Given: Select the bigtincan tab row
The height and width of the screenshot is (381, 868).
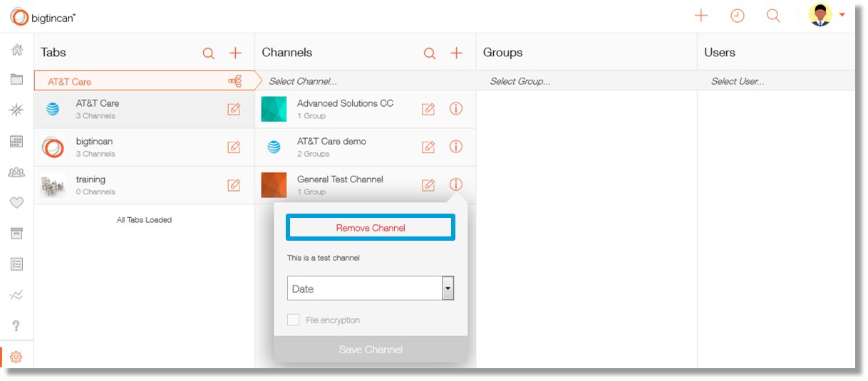Looking at the screenshot, I should [144, 147].
